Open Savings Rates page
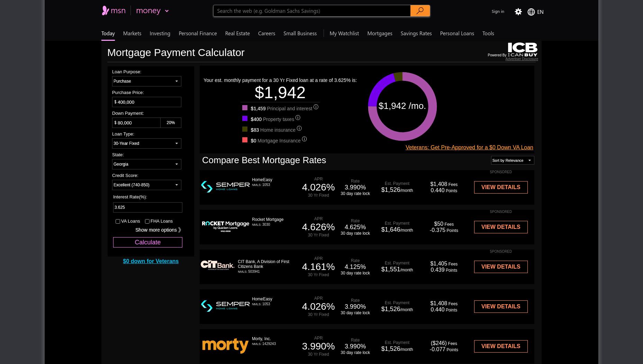 pyautogui.click(x=416, y=33)
